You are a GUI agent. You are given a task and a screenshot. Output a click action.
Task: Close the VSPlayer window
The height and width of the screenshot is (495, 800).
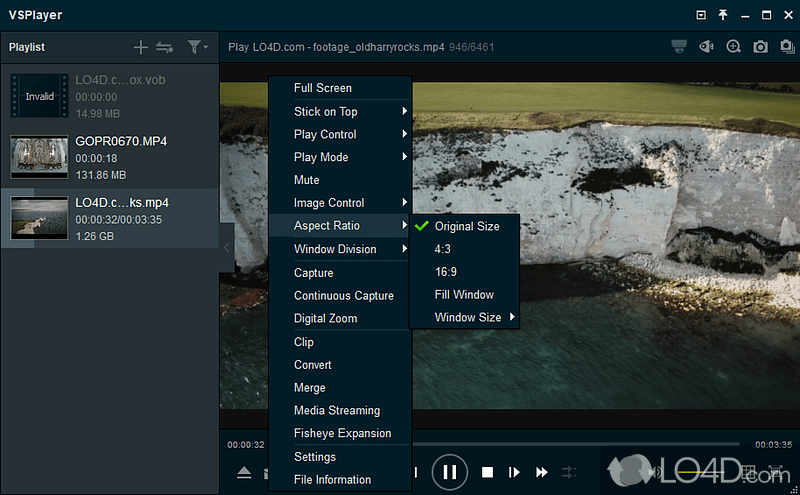(x=788, y=15)
